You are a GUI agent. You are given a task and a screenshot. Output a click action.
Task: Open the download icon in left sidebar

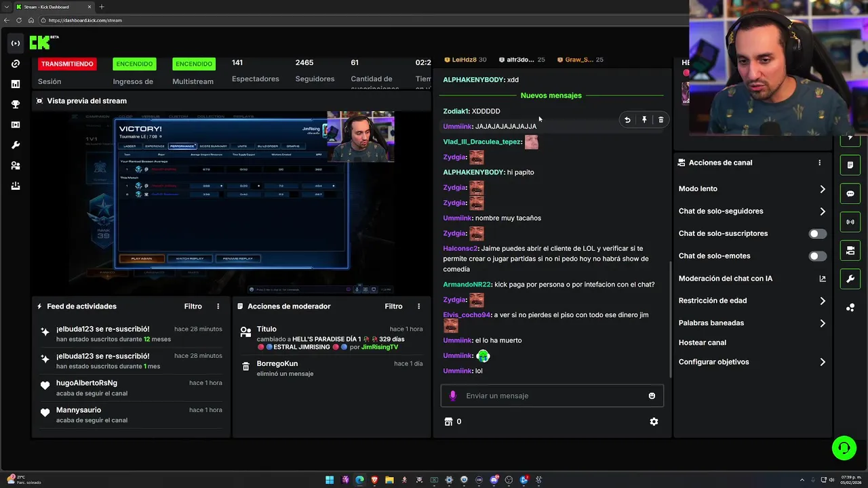click(16, 186)
